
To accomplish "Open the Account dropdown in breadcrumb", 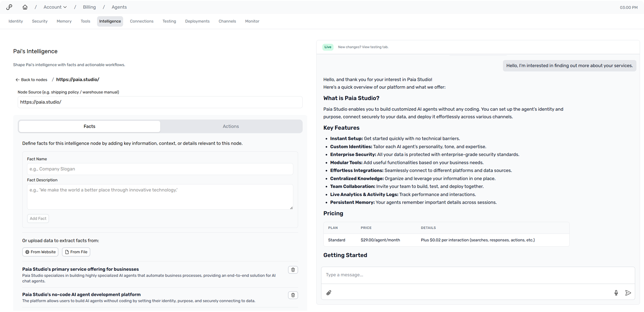I will click(x=55, y=7).
